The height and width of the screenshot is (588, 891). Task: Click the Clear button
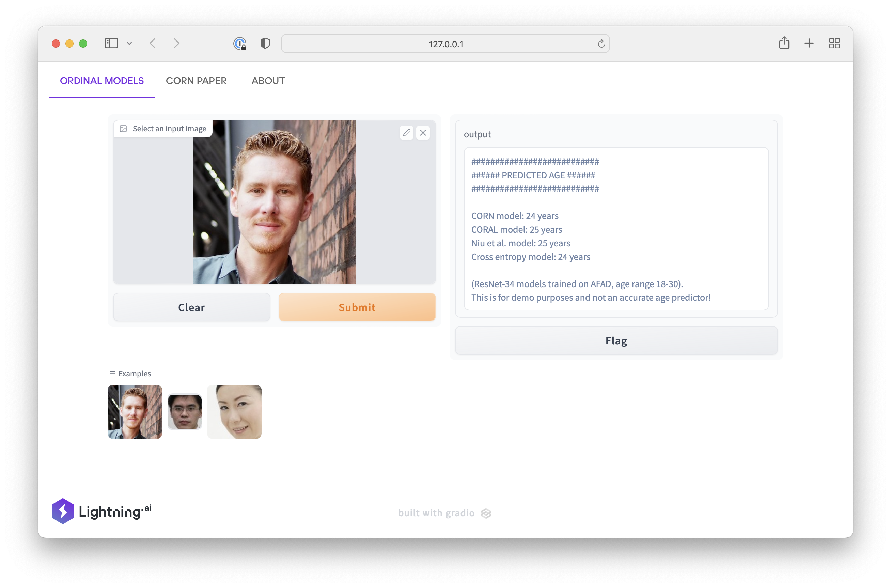tap(191, 307)
